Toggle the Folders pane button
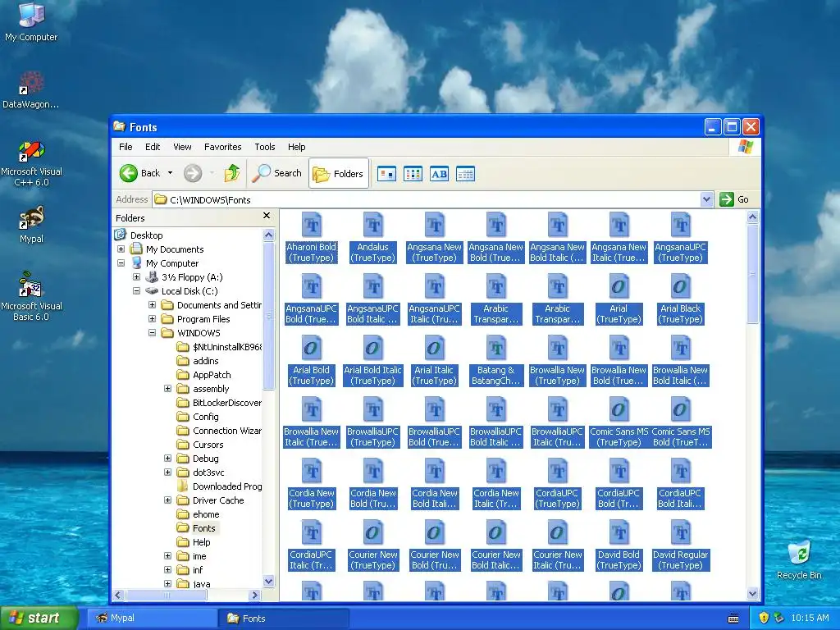Viewport: 840px width, 630px height. tap(339, 174)
